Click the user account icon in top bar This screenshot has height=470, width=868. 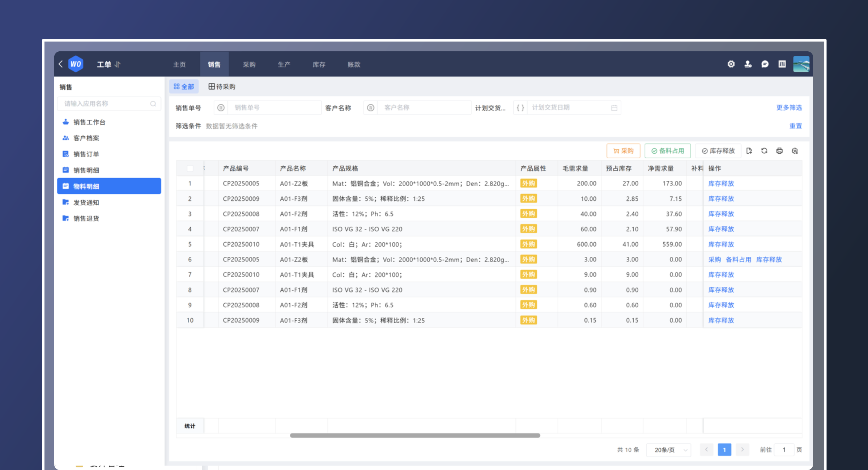748,64
